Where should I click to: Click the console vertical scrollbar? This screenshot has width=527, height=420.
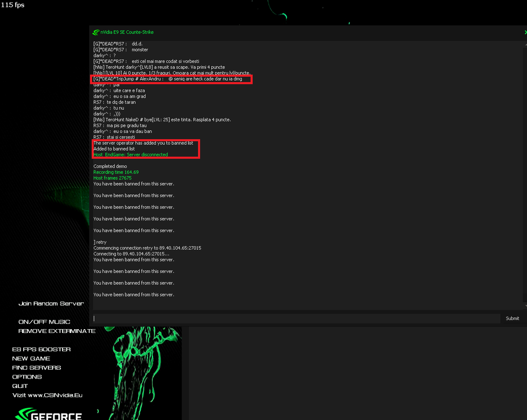[525, 175]
